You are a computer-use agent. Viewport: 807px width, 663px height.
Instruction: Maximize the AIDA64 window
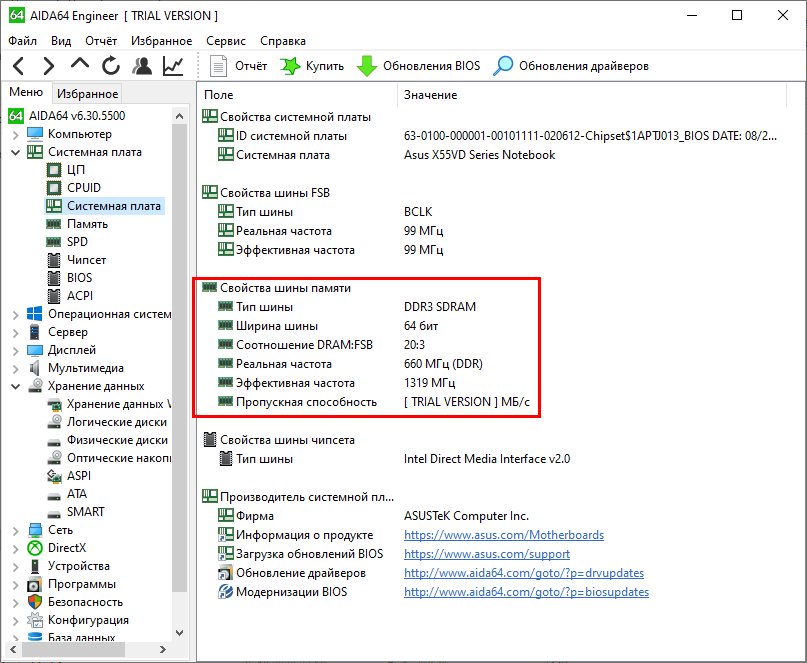tap(737, 15)
